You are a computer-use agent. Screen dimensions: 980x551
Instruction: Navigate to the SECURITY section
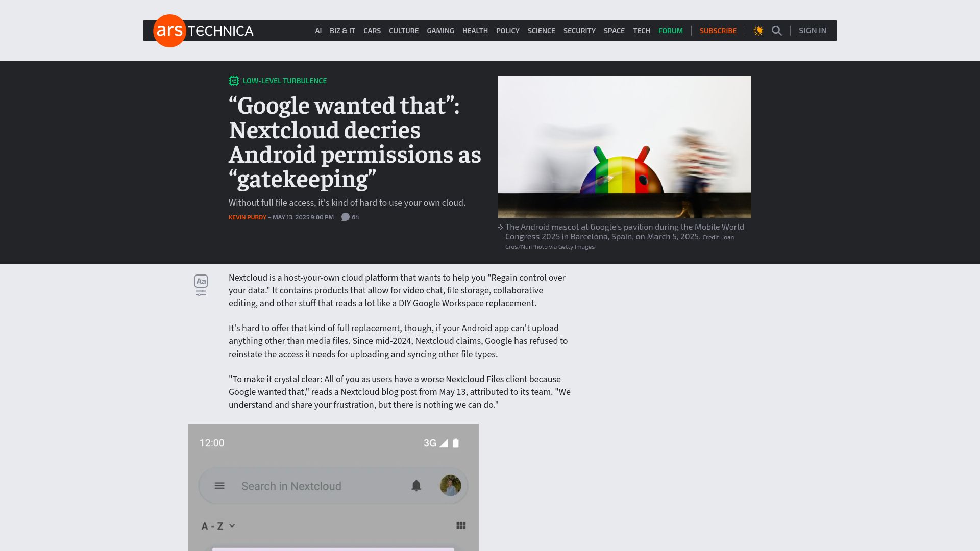click(579, 31)
